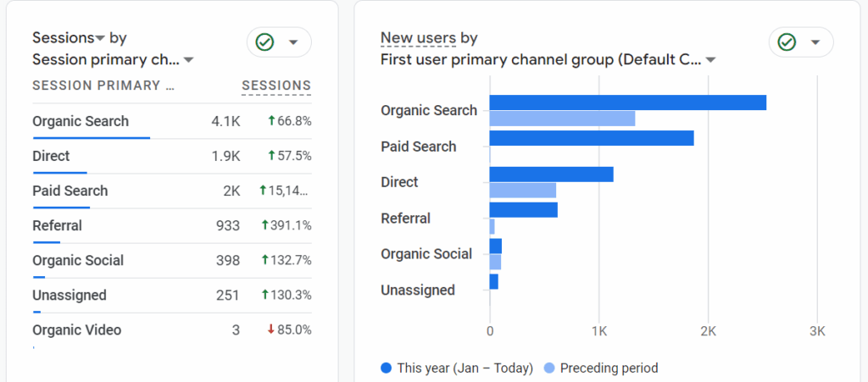
Task: Sort by the SESSIONS column header
Action: coord(276,86)
